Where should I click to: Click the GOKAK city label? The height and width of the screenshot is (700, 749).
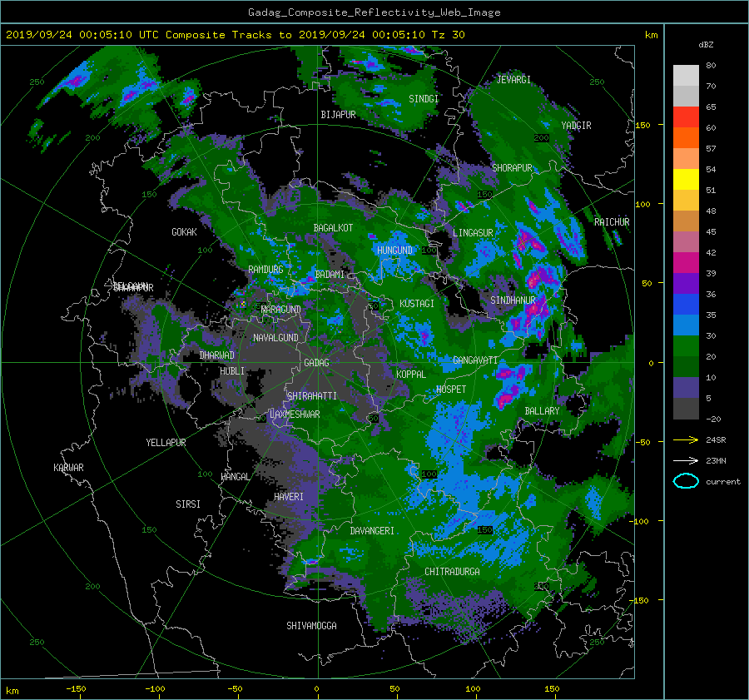coord(185,232)
